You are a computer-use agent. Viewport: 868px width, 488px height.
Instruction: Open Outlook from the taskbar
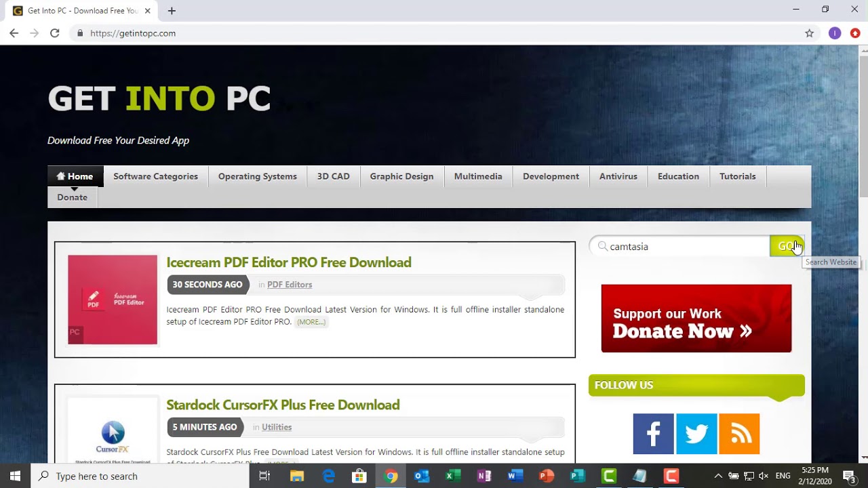(422, 476)
